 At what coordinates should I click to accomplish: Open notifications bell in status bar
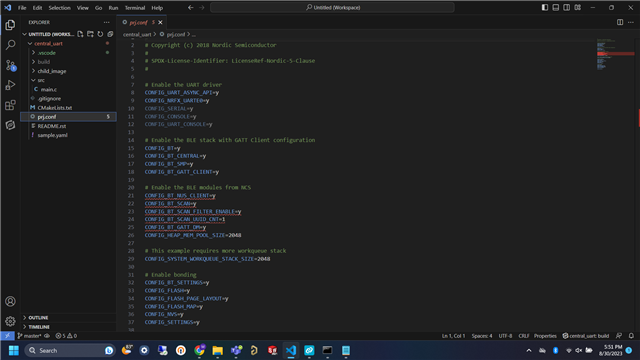click(631, 336)
